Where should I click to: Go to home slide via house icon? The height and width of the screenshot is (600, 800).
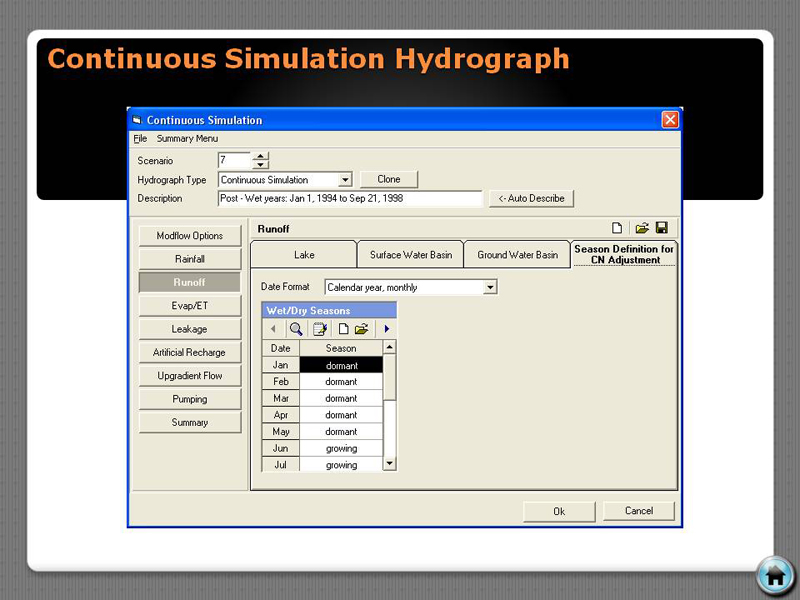(774, 575)
